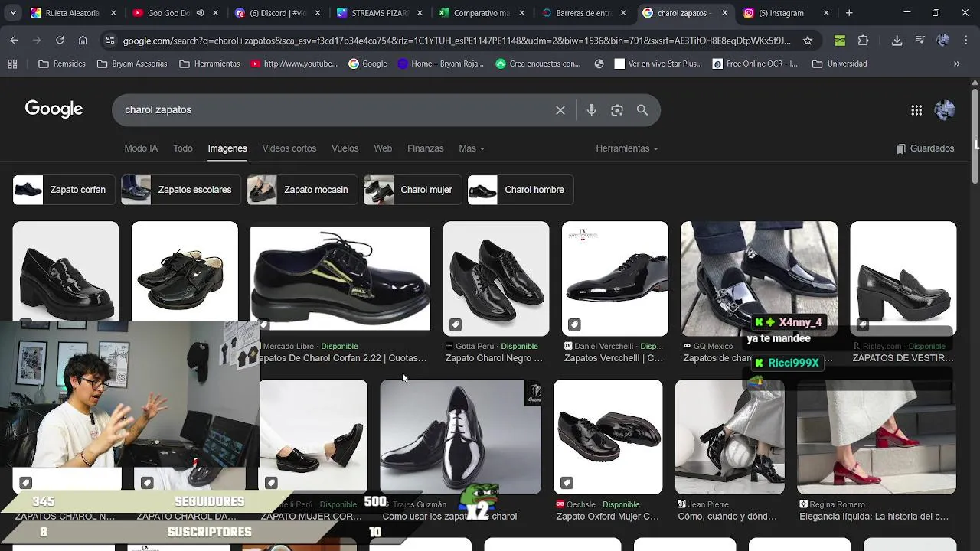Viewport: 980px width, 551px height.
Task: Apply Zapatos escolares suggestion chip
Action: [x=181, y=190]
